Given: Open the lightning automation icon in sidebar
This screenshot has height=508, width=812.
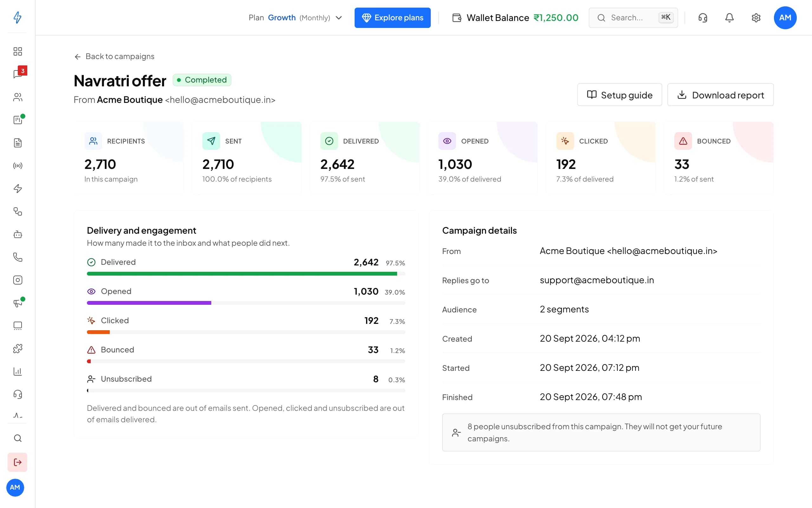Looking at the screenshot, I should pos(17,189).
